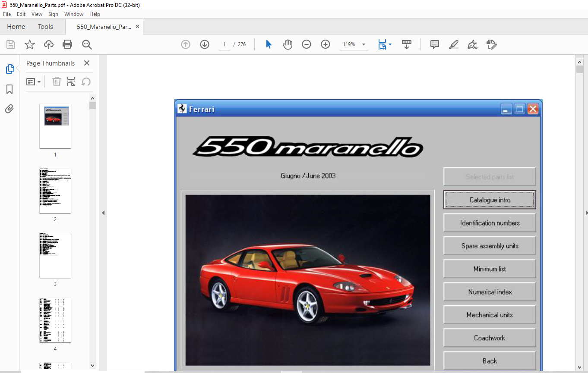Activate the hand pan tool
The height and width of the screenshot is (373, 588).
pyautogui.click(x=288, y=44)
